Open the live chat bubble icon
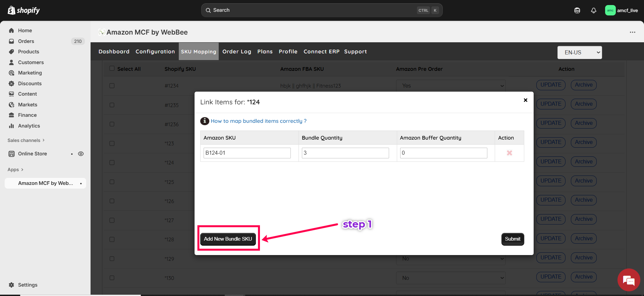This screenshot has width=644, height=296. coord(629,280)
